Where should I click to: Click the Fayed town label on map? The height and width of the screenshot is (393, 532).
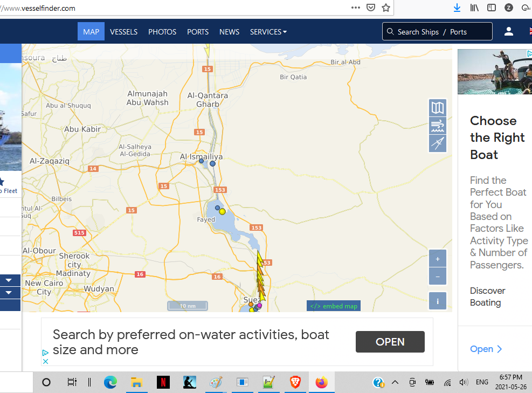pos(206,219)
